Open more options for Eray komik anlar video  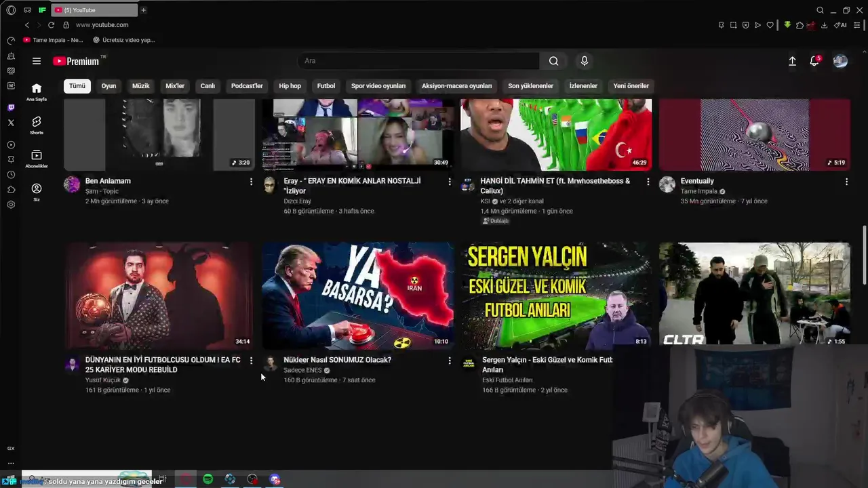[449, 182]
